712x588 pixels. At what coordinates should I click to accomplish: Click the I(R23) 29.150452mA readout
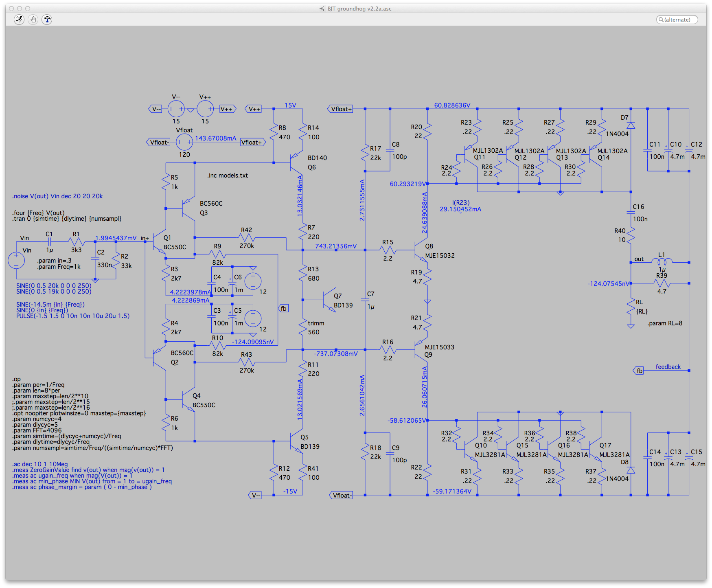click(460, 206)
